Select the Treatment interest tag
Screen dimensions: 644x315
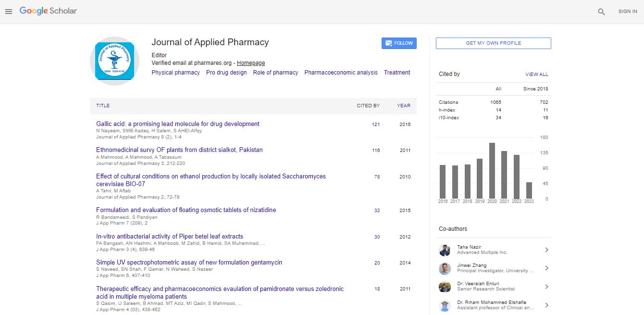[397, 73]
